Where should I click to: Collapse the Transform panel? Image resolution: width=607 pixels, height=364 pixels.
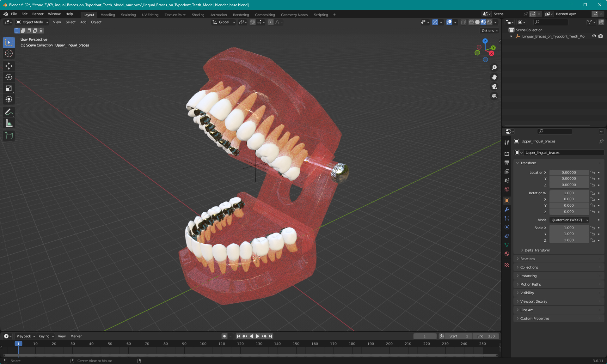pos(528,163)
